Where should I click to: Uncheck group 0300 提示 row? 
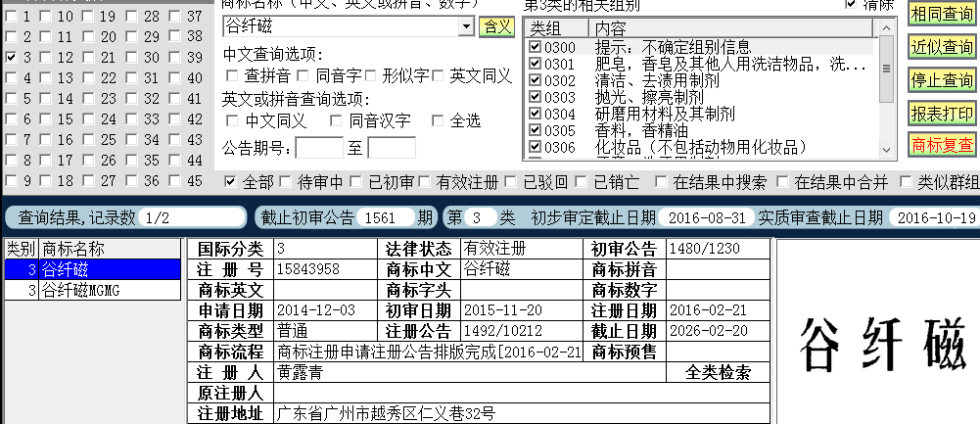point(535,47)
